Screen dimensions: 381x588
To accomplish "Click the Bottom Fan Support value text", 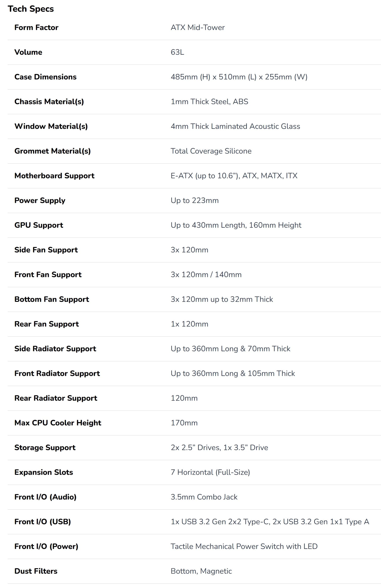I will click(222, 299).
